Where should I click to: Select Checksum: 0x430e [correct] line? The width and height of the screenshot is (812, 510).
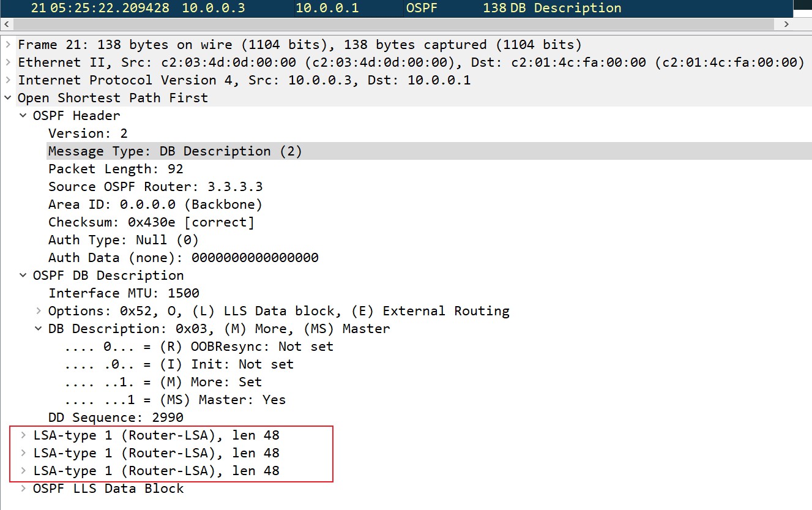coord(151,222)
